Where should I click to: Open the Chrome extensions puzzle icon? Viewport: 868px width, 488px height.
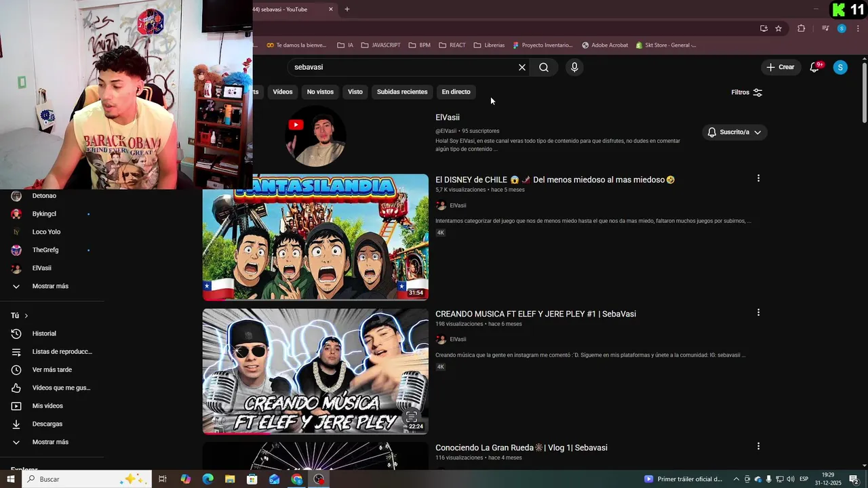click(x=801, y=28)
